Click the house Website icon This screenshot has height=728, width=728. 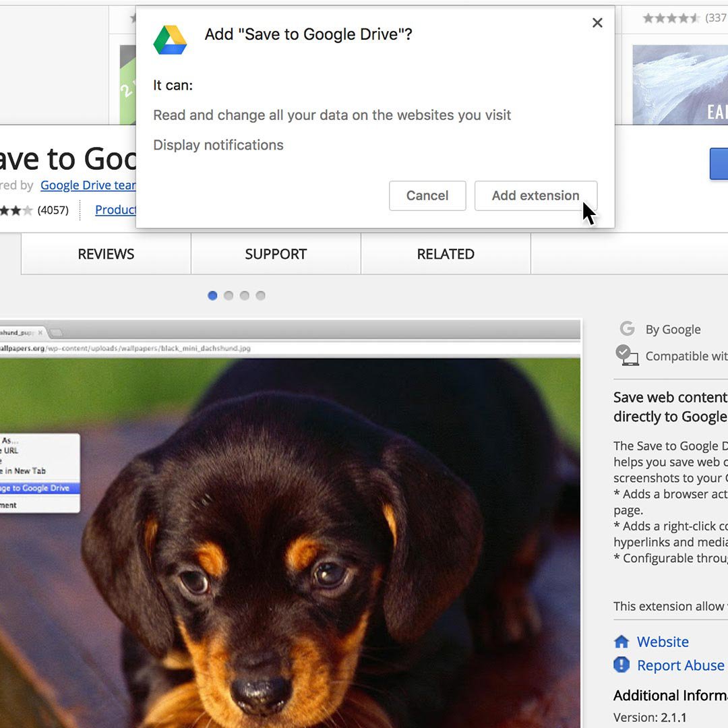coord(621,641)
